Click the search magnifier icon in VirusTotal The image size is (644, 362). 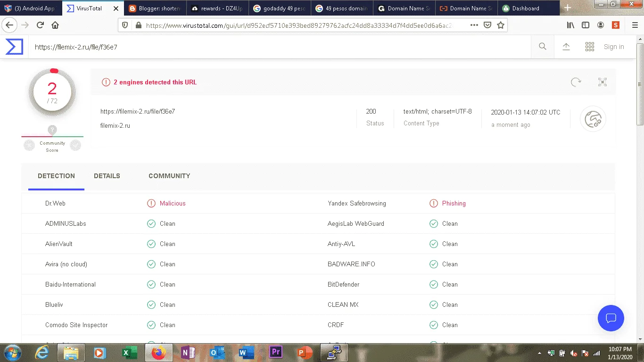click(x=543, y=46)
